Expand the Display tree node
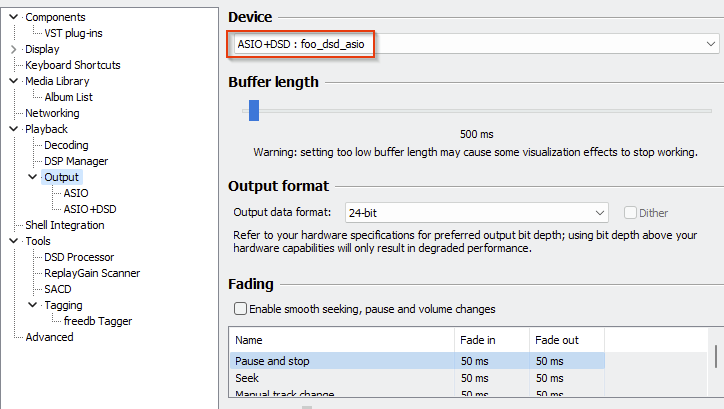This screenshot has height=409, width=724. pos(13,49)
